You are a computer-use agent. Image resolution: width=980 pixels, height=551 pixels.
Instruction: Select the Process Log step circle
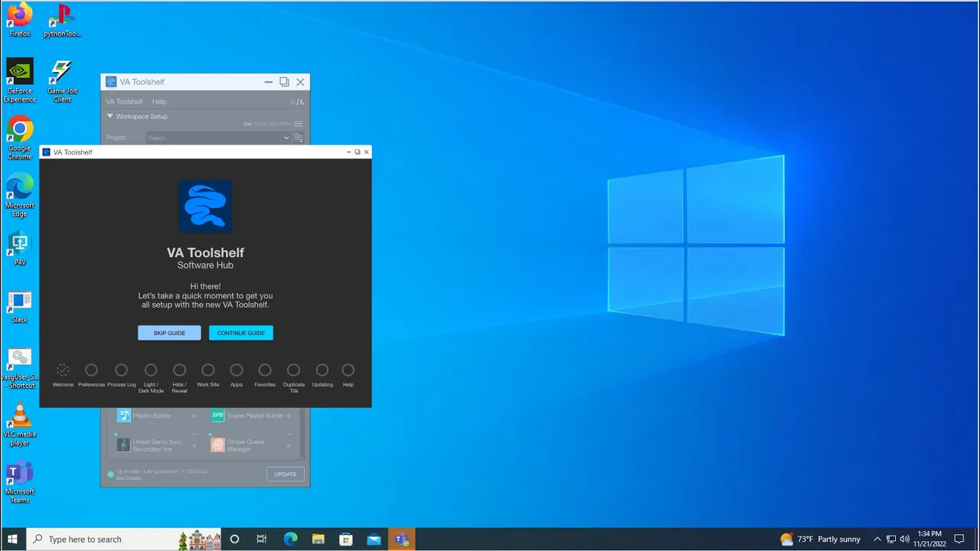pos(121,370)
